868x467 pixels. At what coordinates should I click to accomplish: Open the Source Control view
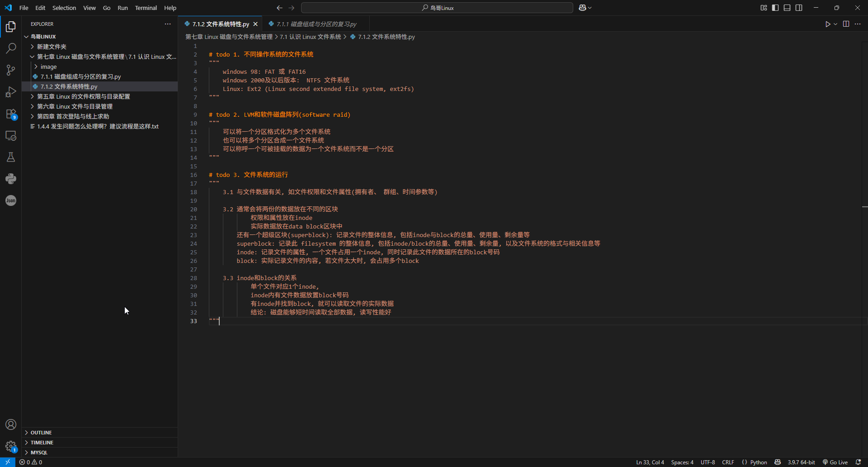11,70
